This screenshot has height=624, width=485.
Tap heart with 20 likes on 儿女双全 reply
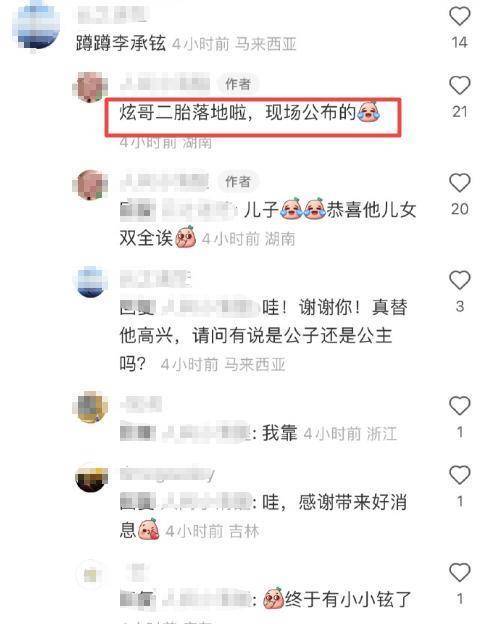click(x=460, y=183)
